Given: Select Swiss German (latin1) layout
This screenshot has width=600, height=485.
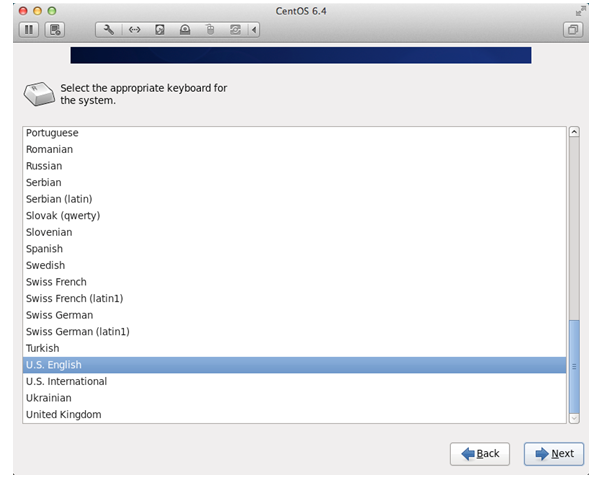Looking at the screenshot, I should coord(78,331).
